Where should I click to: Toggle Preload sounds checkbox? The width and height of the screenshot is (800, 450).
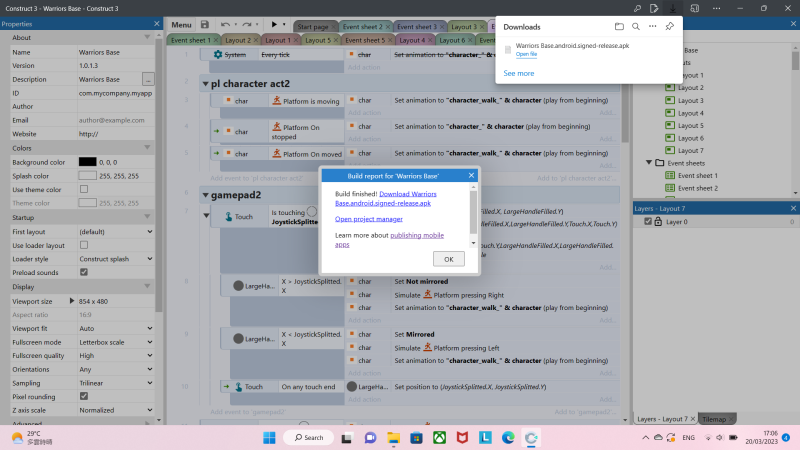pyautogui.click(x=84, y=272)
